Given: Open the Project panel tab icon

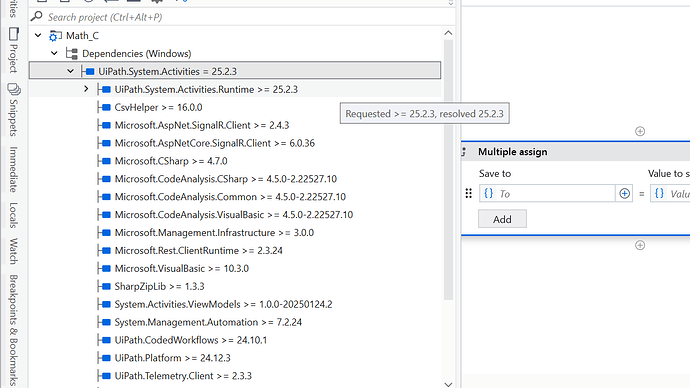Looking at the screenshot, I should click(14, 34).
